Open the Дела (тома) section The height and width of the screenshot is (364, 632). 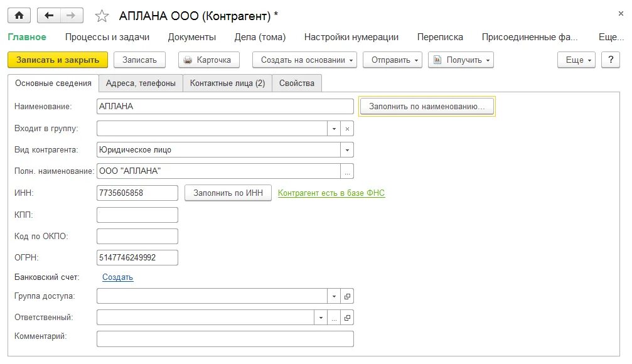pos(260,37)
